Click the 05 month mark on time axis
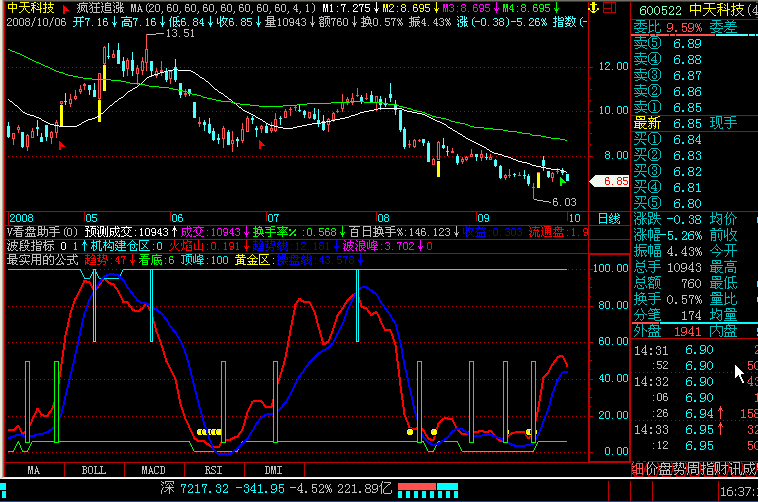The image size is (758, 502). (91, 218)
